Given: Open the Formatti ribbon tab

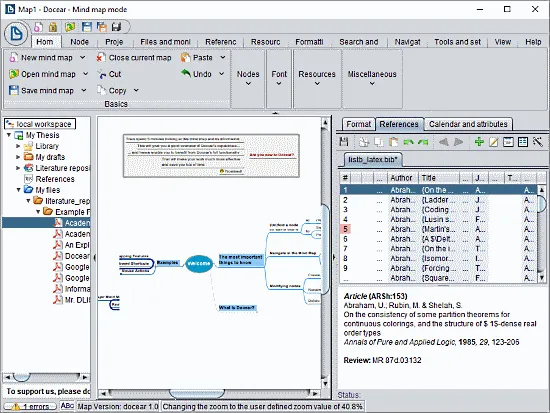Looking at the screenshot, I should [x=309, y=42].
